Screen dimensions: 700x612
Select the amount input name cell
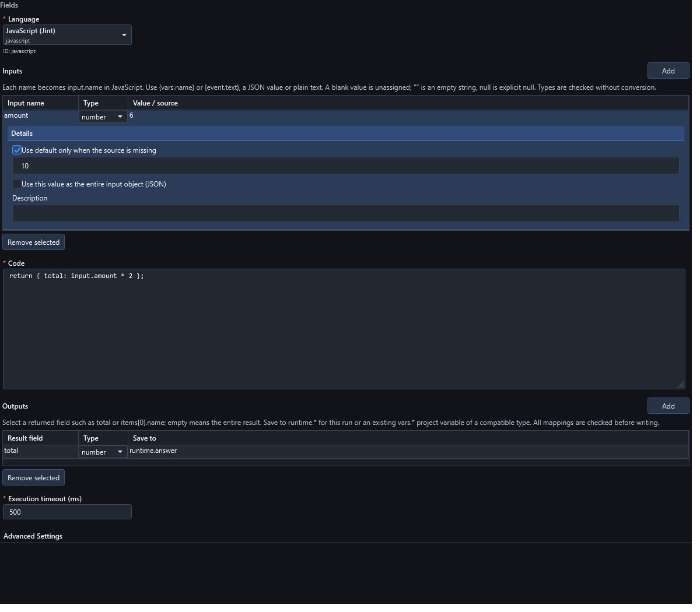pyautogui.click(x=41, y=116)
